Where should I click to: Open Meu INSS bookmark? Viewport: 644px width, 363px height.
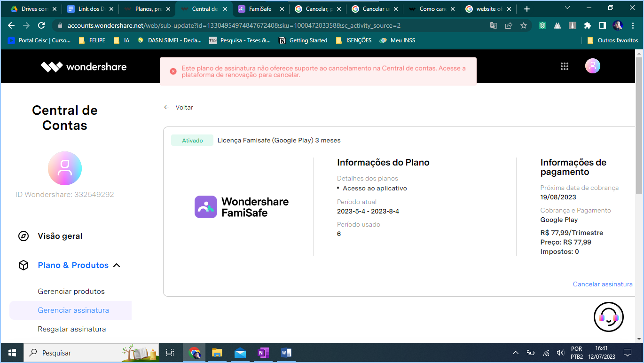(x=397, y=40)
